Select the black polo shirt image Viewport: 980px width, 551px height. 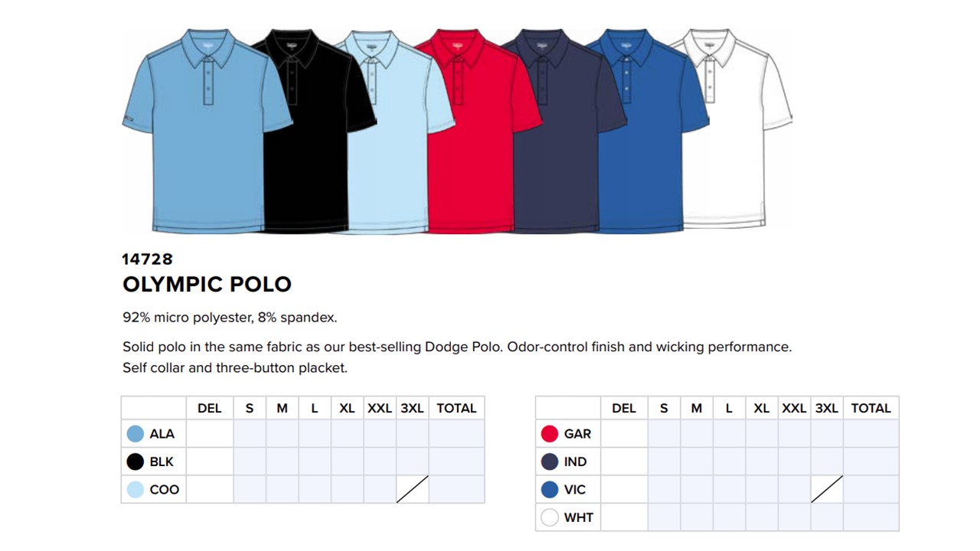point(306,153)
